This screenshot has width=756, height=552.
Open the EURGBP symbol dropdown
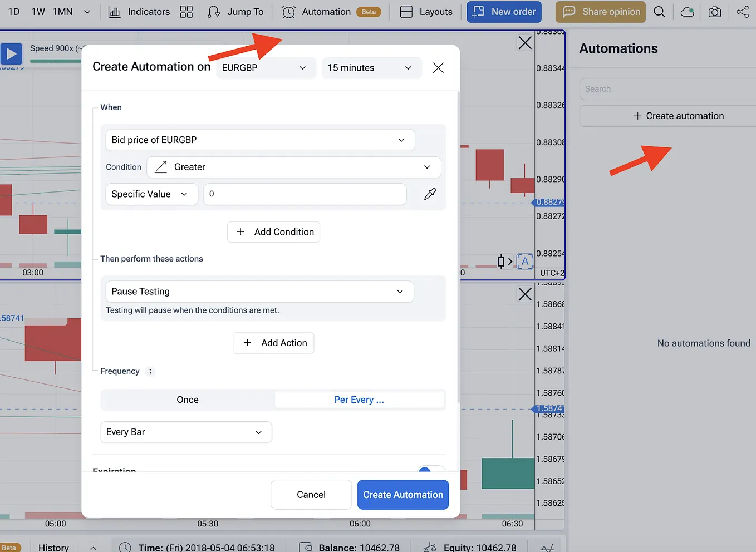266,67
